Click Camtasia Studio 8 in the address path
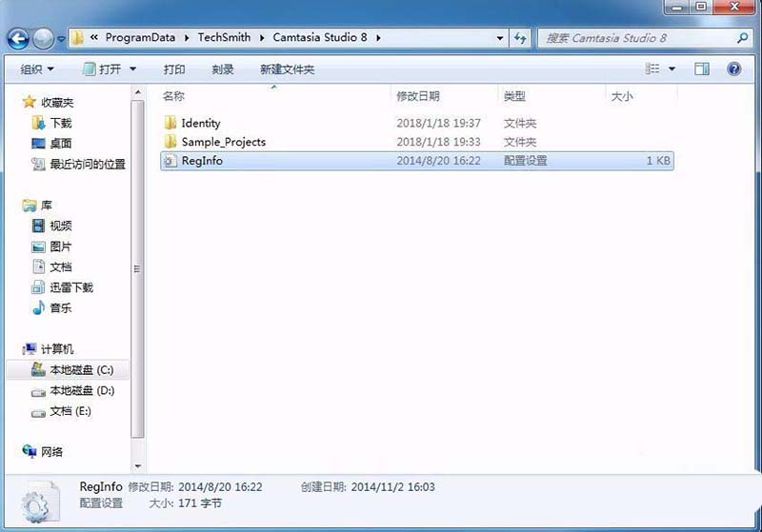 320,37
